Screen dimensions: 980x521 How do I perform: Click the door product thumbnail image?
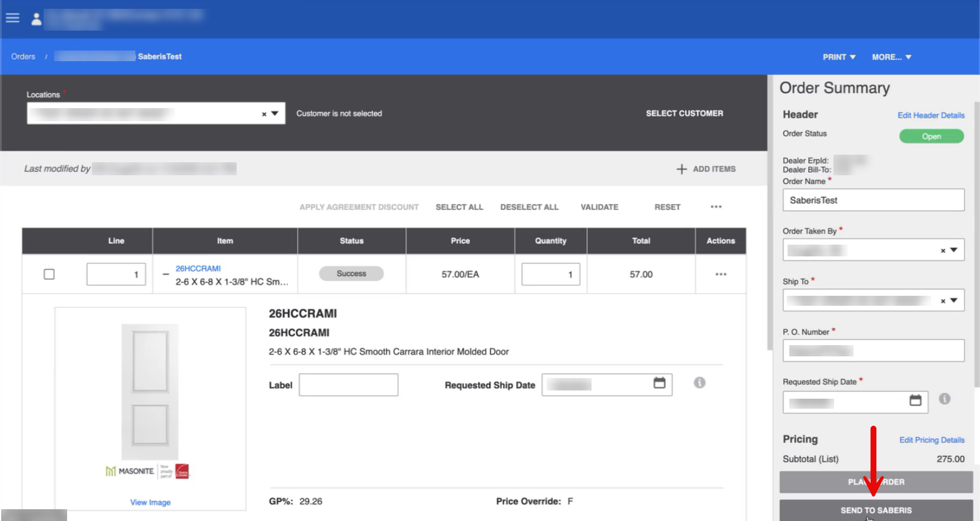coord(150,392)
